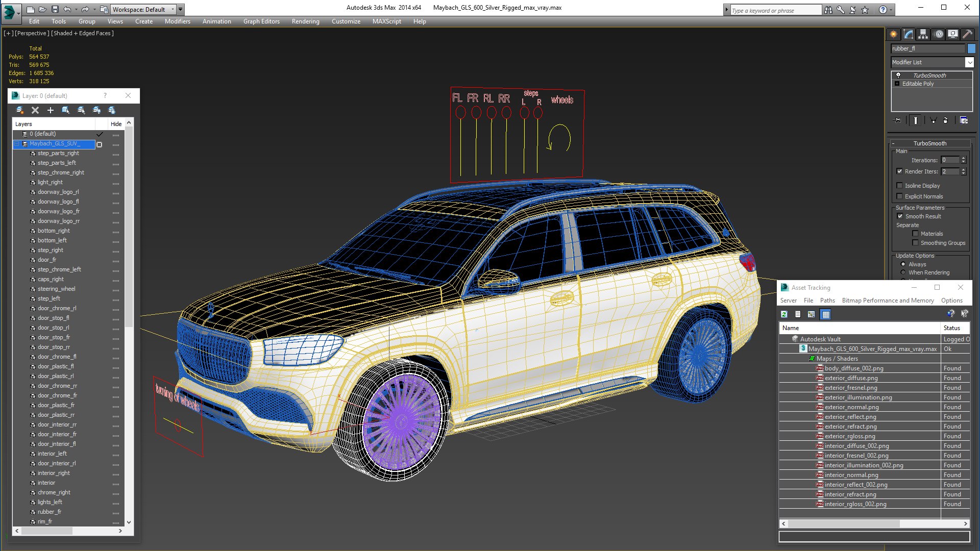Open the Graph Editors menu
Viewport: 980px width, 551px height.
coord(261,21)
